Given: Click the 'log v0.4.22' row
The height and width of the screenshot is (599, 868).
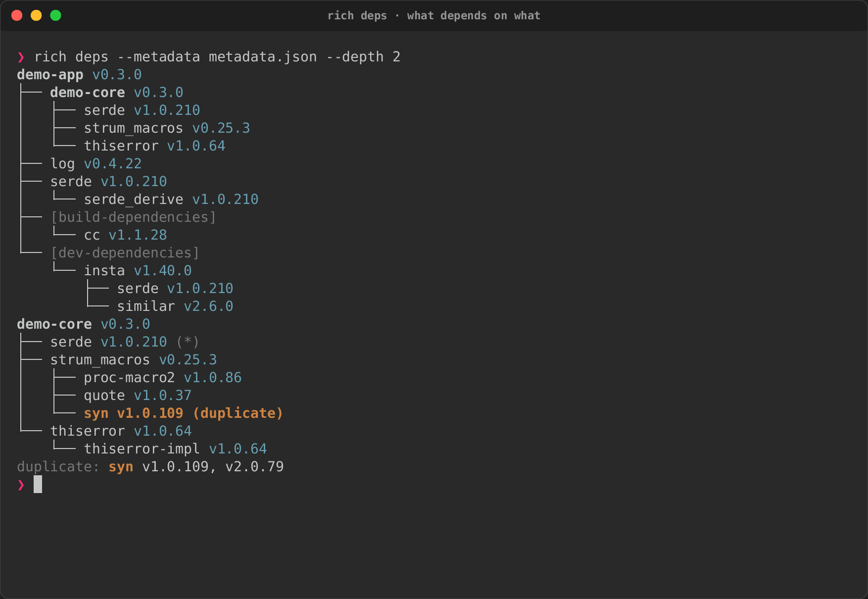Looking at the screenshot, I should tap(96, 164).
